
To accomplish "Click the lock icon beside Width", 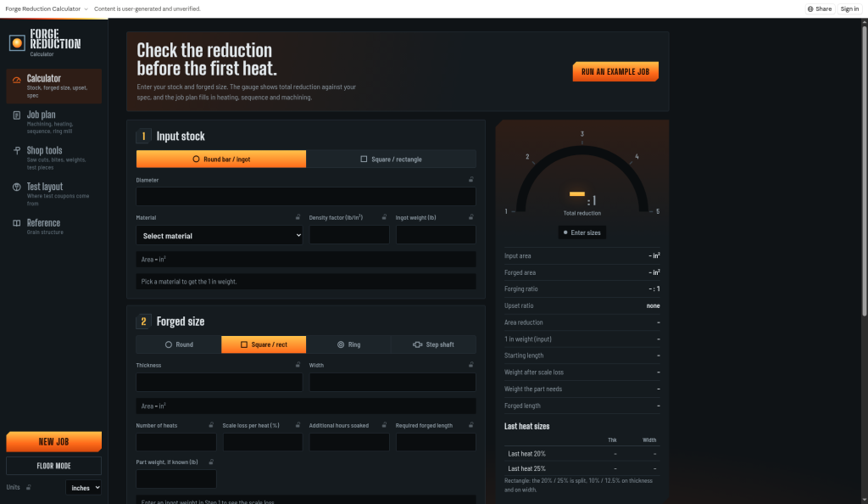I will pyautogui.click(x=471, y=365).
